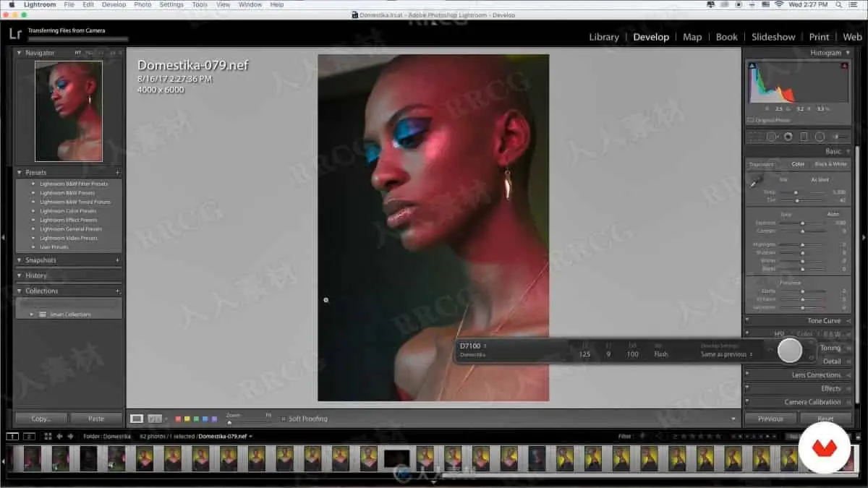Select the Spot Removal tool
The image size is (868, 488).
[772, 137]
